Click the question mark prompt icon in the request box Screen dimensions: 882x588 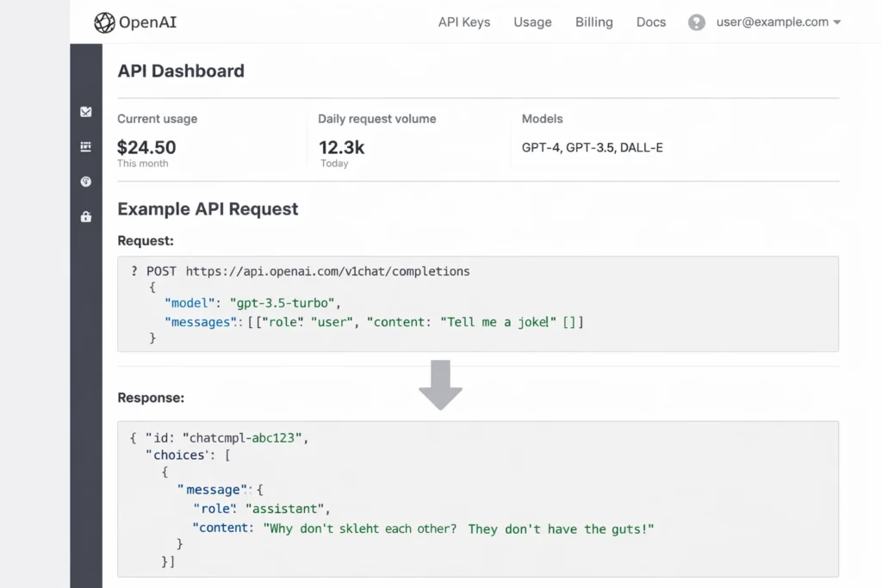[x=134, y=270]
